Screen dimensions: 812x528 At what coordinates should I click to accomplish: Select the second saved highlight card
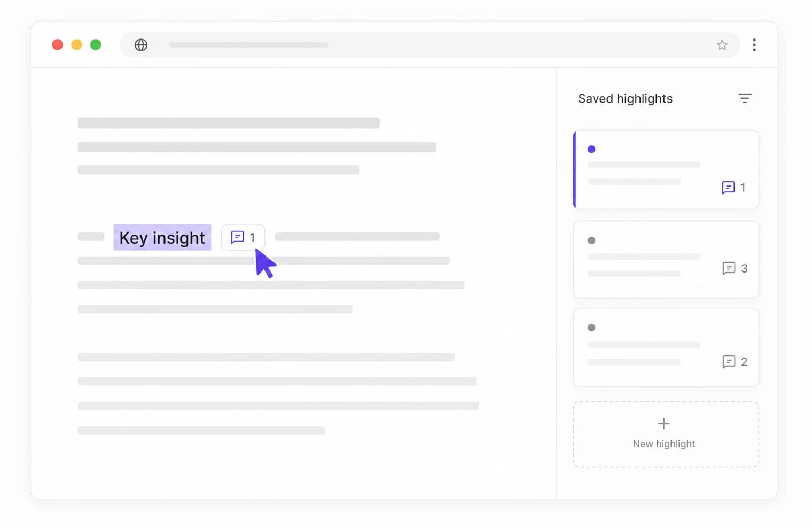666,260
